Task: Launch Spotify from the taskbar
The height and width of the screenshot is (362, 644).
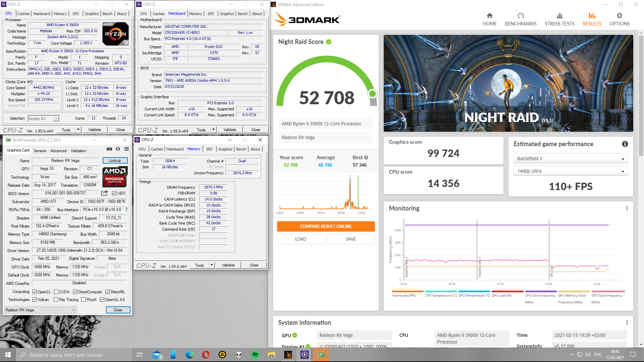Action: click(x=255, y=355)
